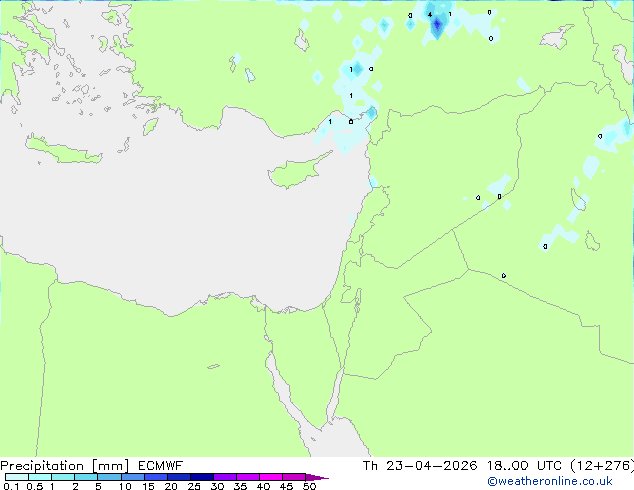This screenshot has width=634, height=490.
Task: Click the legend value '50'
Action: (x=309, y=486)
